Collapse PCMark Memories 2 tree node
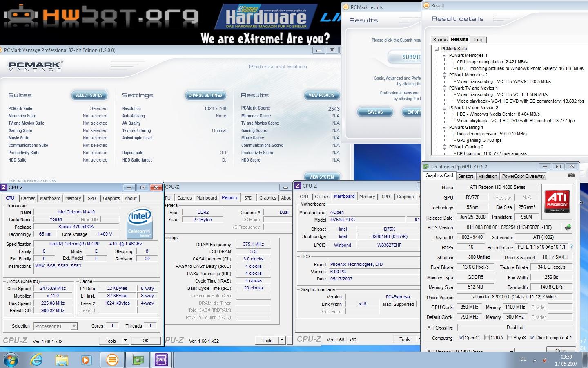The width and height of the screenshot is (588, 368). coord(445,75)
